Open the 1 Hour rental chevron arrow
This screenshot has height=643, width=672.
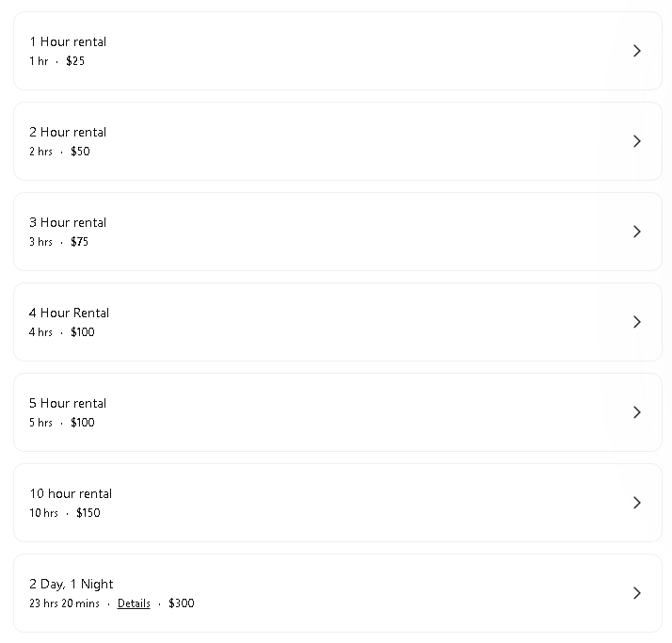click(637, 51)
